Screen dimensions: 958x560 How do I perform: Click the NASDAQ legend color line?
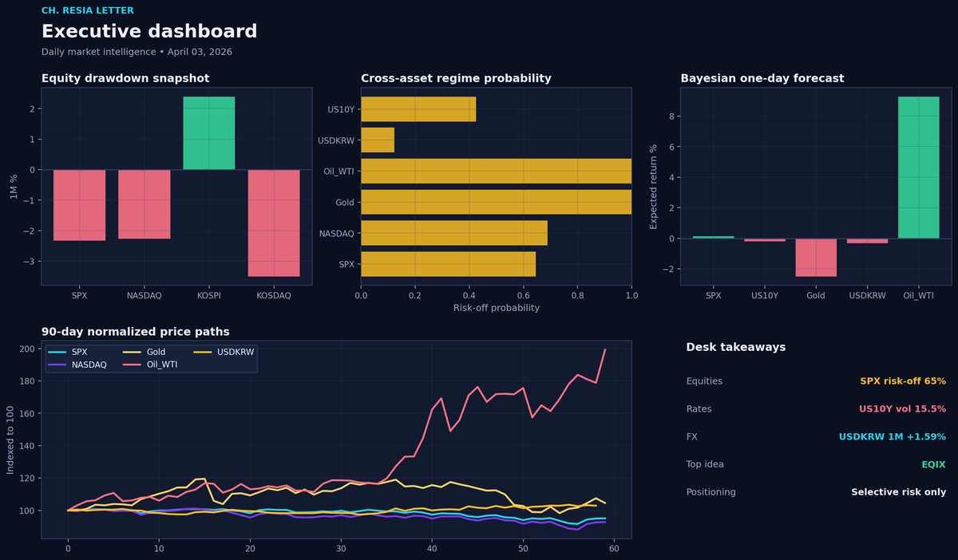pos(57,365)
